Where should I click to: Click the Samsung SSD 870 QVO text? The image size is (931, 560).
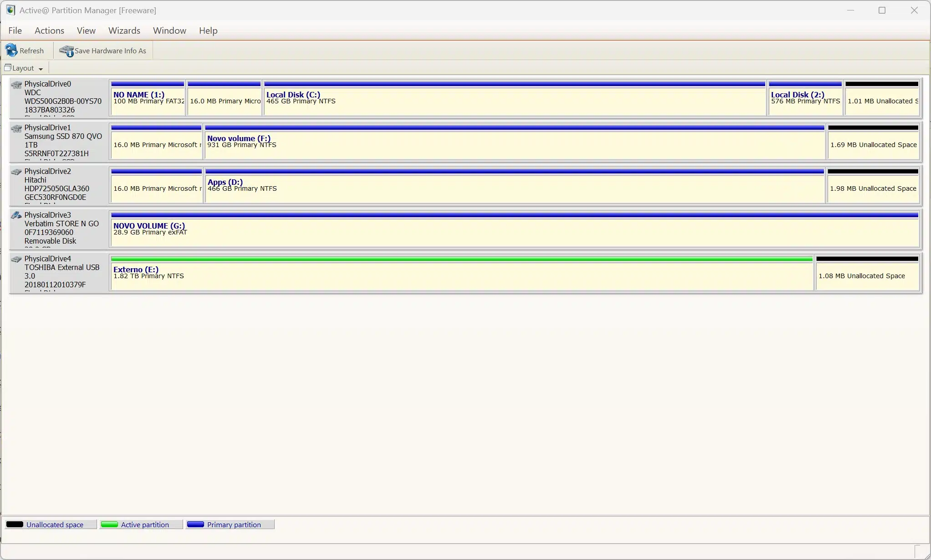(x=63, y=136)
